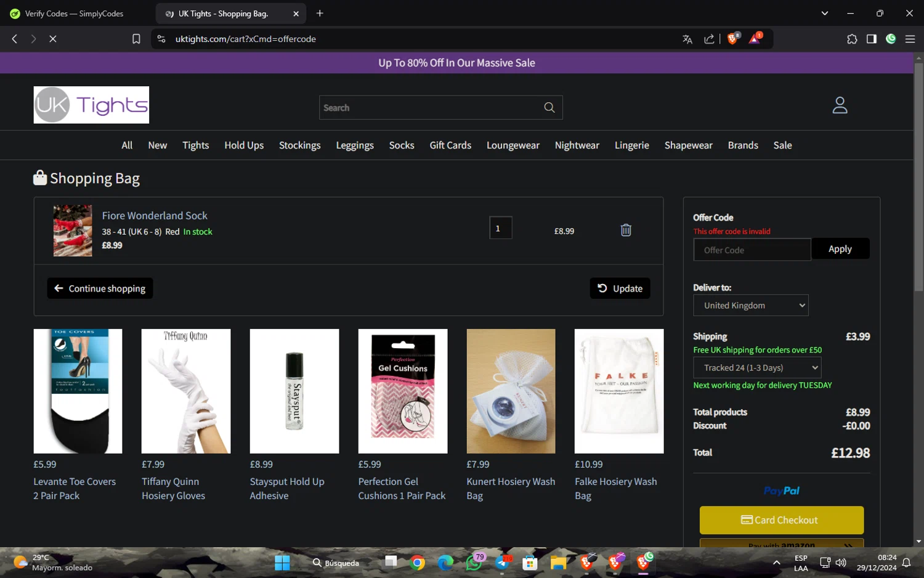
Task: Click the Card Checkout button
Action: point(781,520)
